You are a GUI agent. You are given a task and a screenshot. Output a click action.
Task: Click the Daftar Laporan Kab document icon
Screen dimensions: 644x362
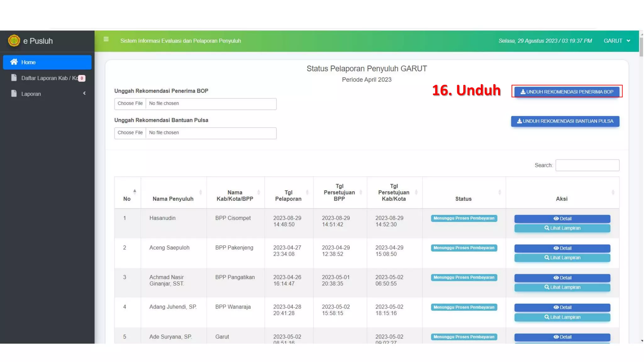click(14, 78)
